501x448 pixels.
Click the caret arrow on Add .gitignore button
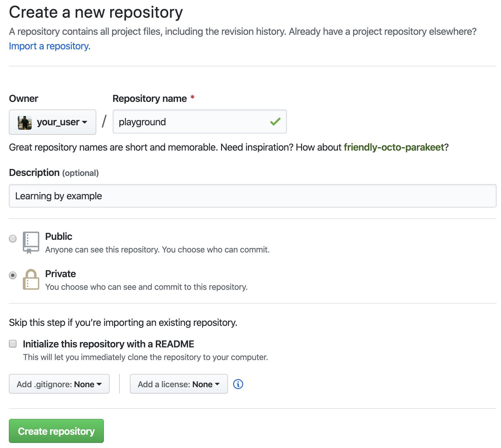pos(99,384)
